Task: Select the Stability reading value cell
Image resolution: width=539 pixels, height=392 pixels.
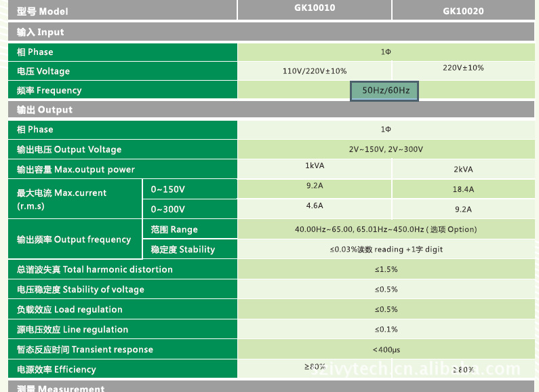Action: click(386, 250)
